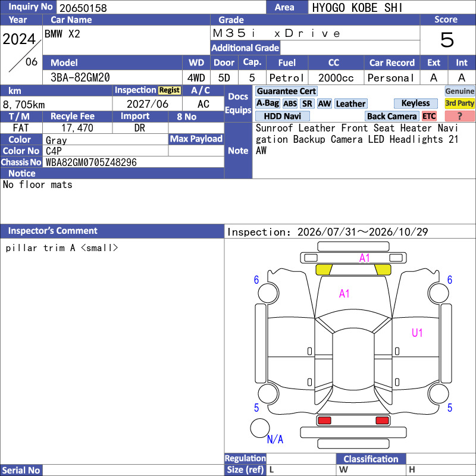Click the chassis number WBA82GM0705Z48296
Viewport: 476px width, 476px height.
point(91,162)
